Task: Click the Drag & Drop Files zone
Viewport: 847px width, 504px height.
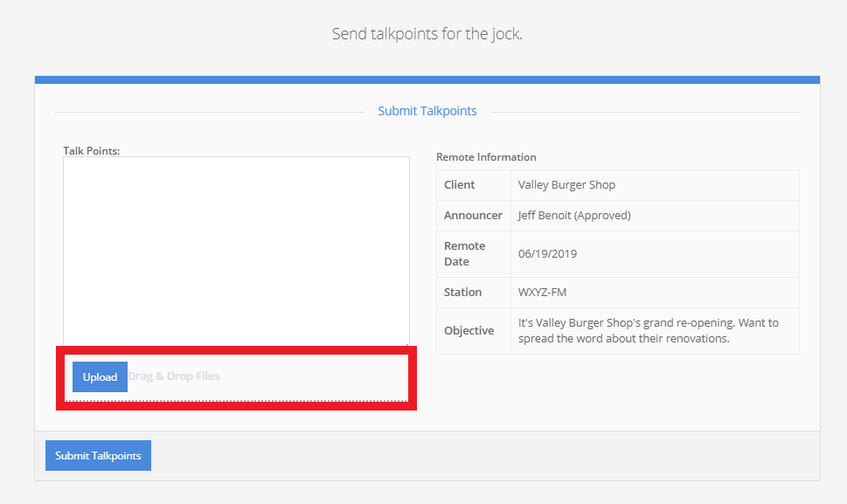Action: click(x=262, y=377)
